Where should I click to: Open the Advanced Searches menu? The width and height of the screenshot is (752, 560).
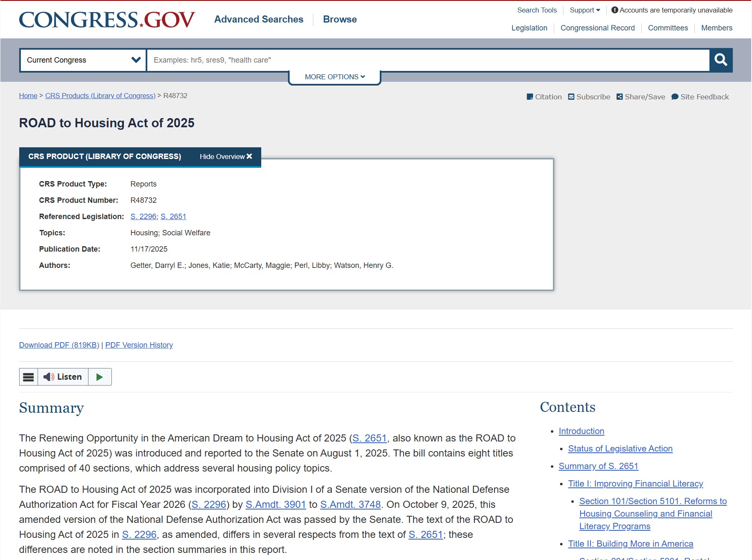pyautogui.click(x=259, y=19)
